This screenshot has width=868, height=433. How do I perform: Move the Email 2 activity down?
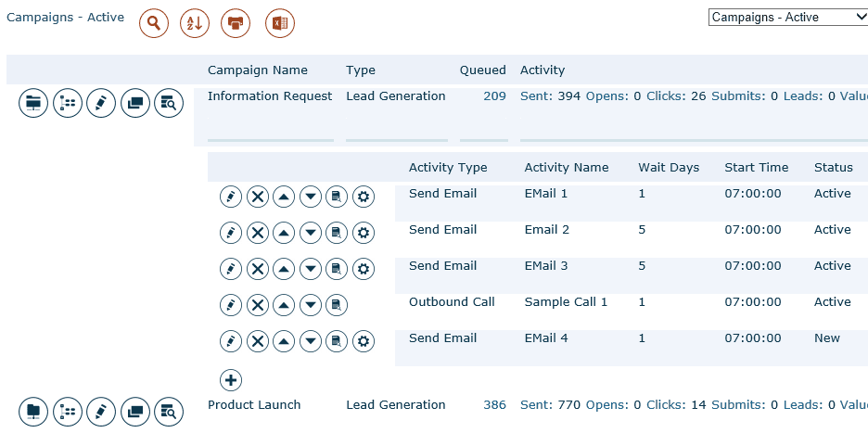pos(311,233)
